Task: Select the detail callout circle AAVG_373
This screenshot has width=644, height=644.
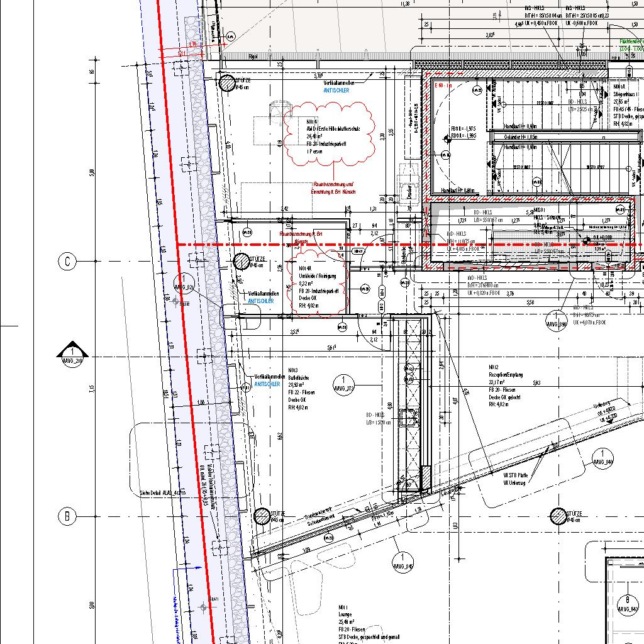Action: 345,386
